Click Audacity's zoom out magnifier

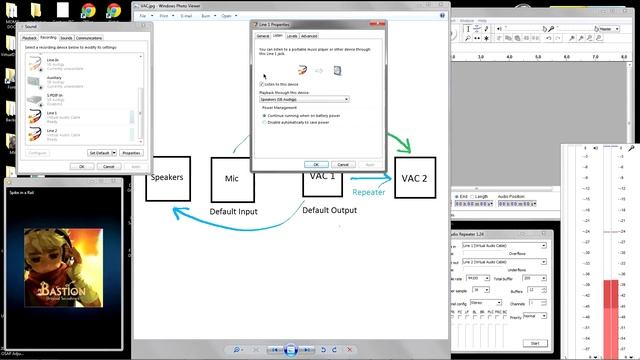581,38
